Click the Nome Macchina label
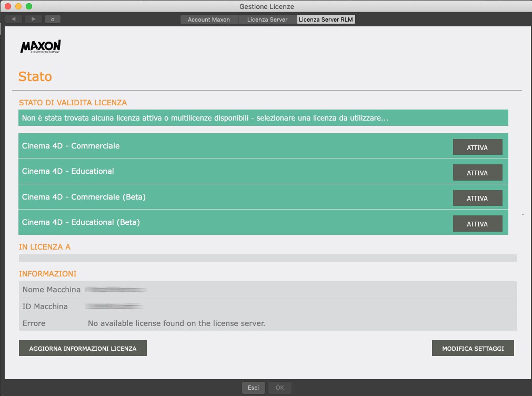This screenshot has height=396, width=532. 51,290
